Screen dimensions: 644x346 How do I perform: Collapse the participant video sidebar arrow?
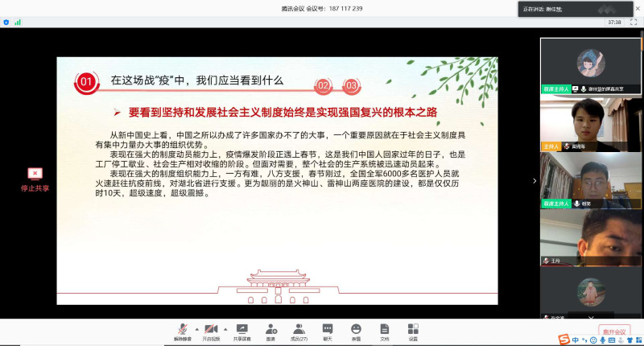click(x=534, y=181)
